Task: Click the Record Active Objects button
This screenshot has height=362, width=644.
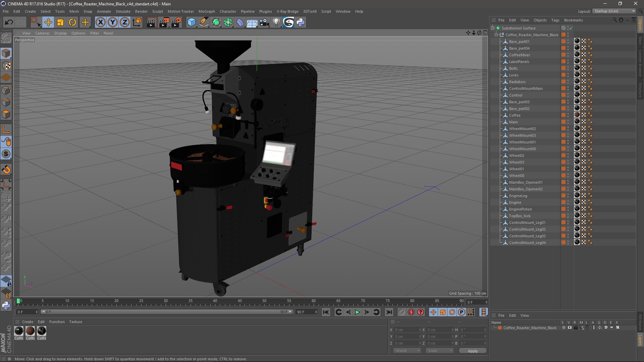Action: point(401,312)
